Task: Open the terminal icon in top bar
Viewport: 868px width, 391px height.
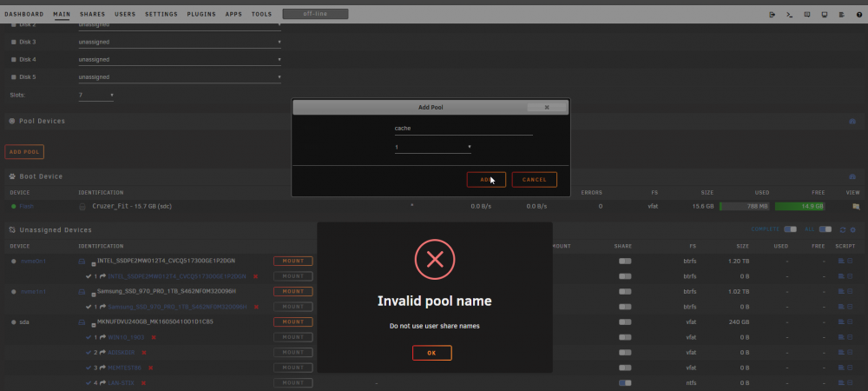Action: tap(789, 15)
